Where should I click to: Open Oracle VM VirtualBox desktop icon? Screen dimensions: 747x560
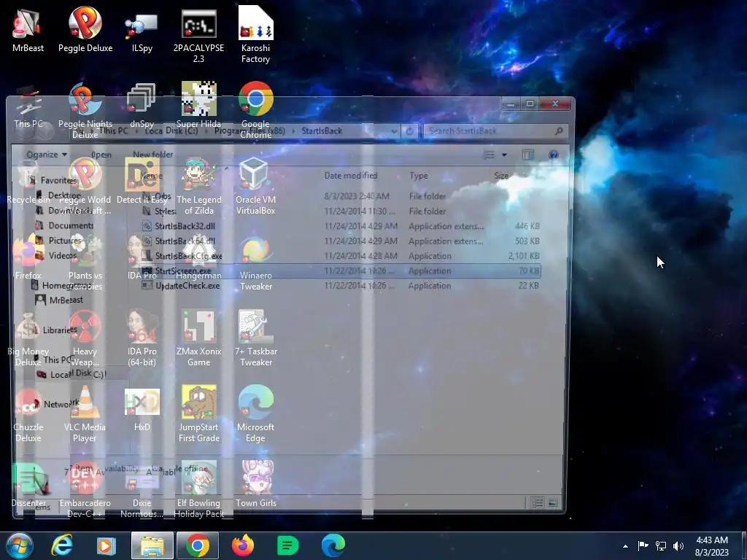pyautogui.click(x=256, y=186)
